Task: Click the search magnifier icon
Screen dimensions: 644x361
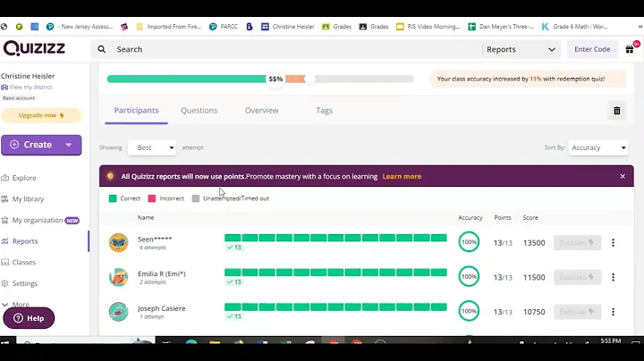Action: [101, 49]
